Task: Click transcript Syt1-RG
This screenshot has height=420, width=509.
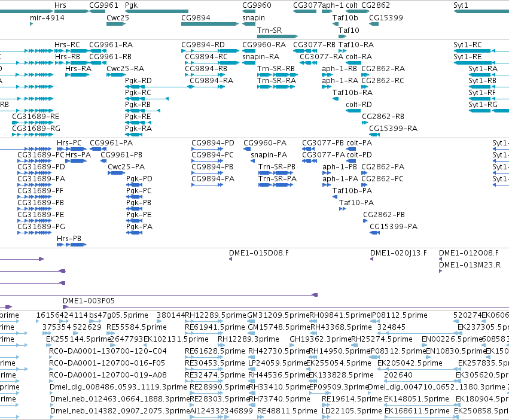Action: click(483, 105)
